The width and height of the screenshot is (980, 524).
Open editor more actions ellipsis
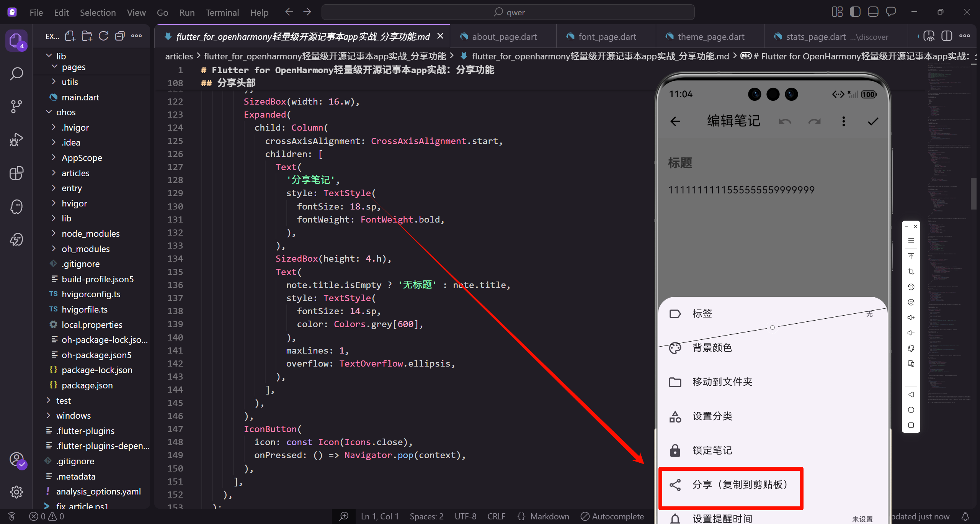pos(964,36)
